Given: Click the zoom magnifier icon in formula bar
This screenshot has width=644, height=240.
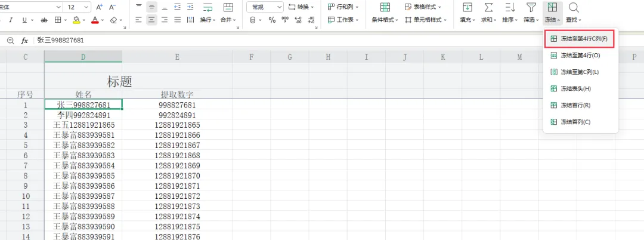Looking at the screenshot, I should [10, 40].
